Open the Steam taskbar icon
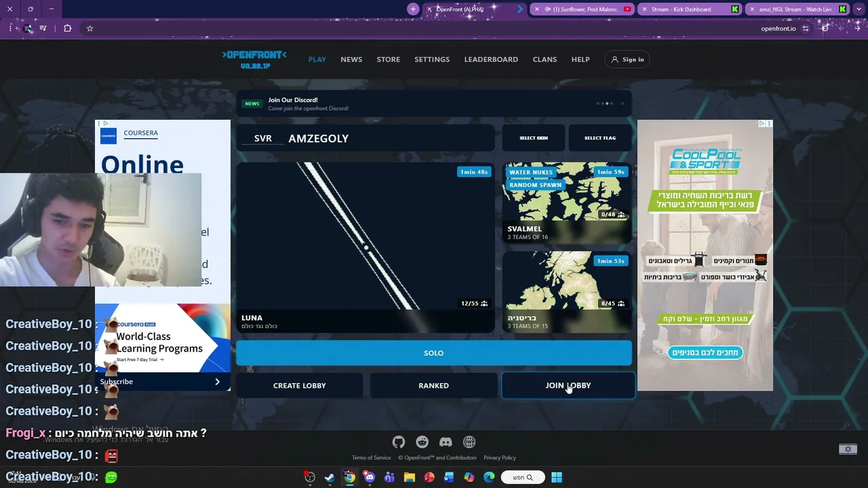This screenshot has width=868, height=488. tap(329, 477)
